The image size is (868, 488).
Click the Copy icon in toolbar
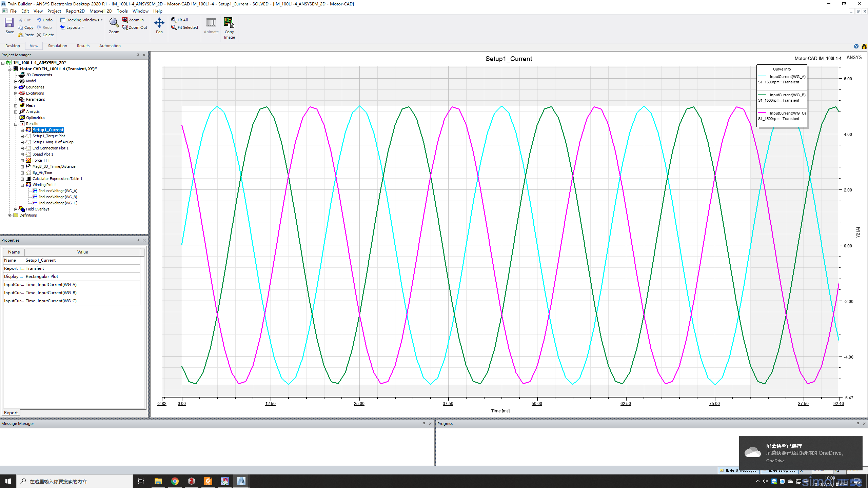26,27
